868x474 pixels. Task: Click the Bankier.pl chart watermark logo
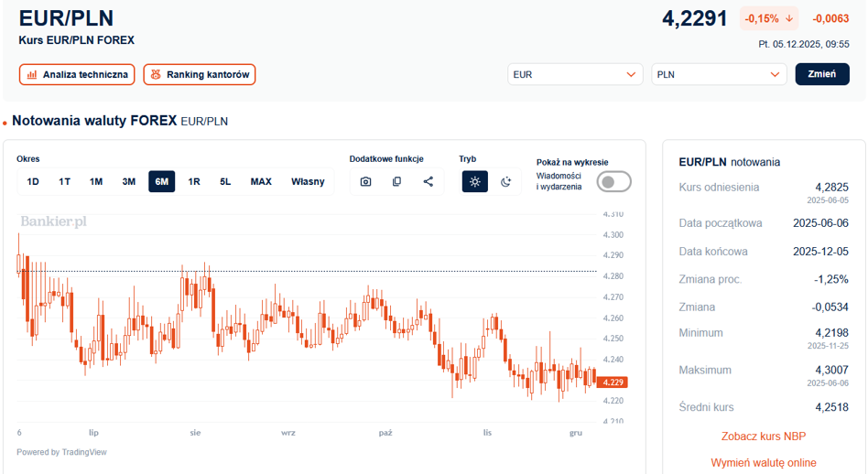(53, 221)
